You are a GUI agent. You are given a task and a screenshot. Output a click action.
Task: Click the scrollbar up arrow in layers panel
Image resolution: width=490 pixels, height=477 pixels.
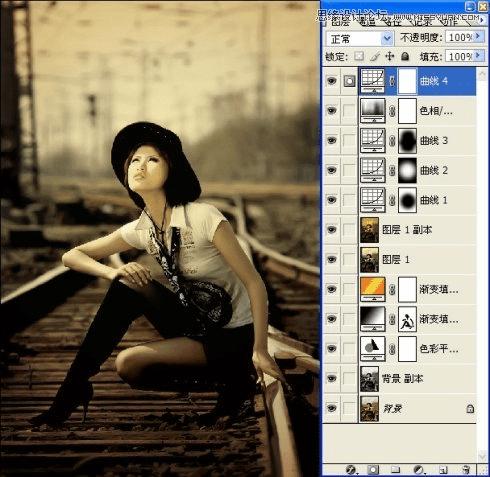[482, 74]
